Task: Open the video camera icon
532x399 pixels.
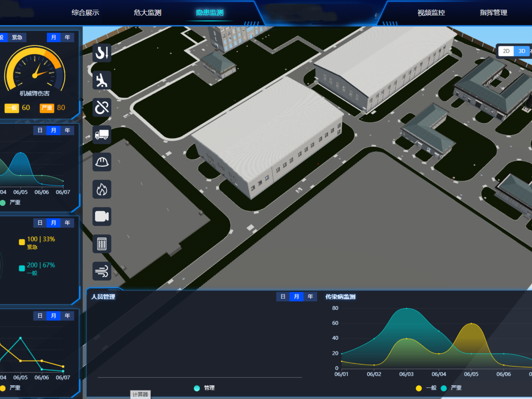Action: tap(102, 217)
